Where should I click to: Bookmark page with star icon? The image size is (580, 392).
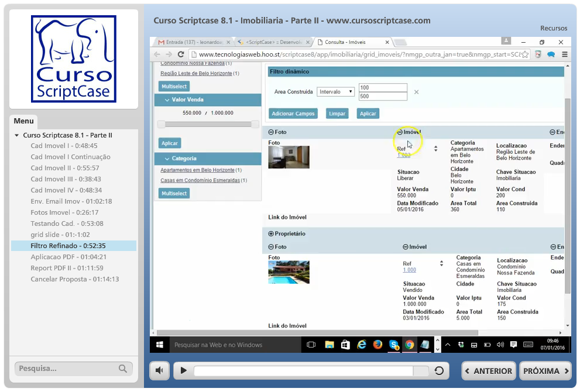[524, 54]
